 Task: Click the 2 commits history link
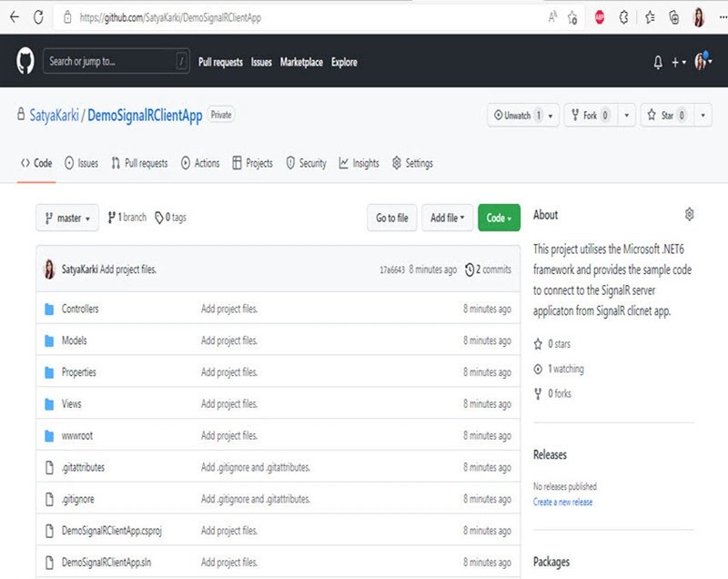tap(488, 269)
